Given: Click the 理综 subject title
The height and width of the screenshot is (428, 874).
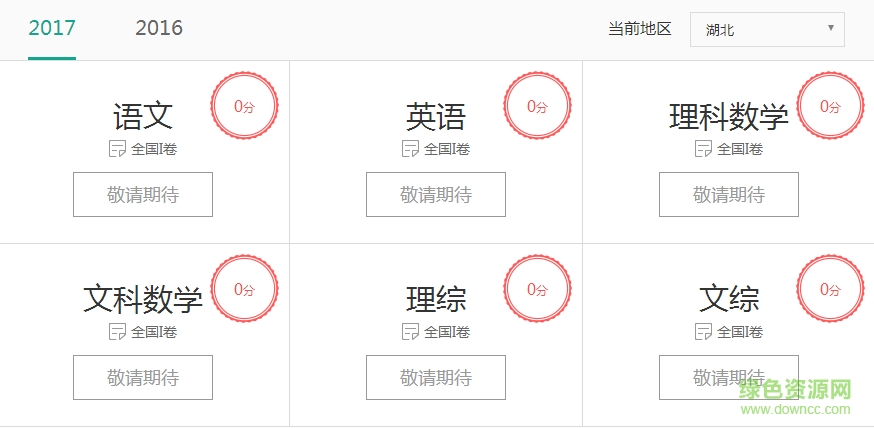Looking at the screenshot, I should click(436, 299).
